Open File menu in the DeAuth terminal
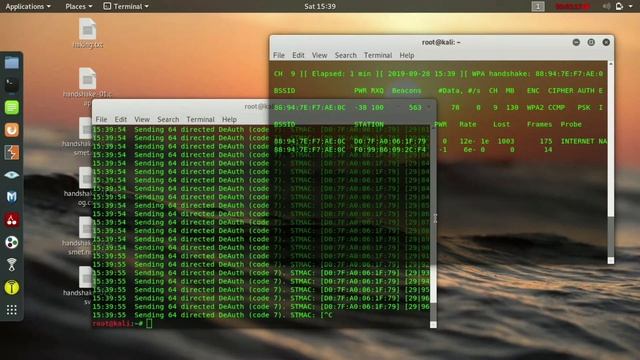Screen dimensions: 640x360 click(x=101, y=119)
